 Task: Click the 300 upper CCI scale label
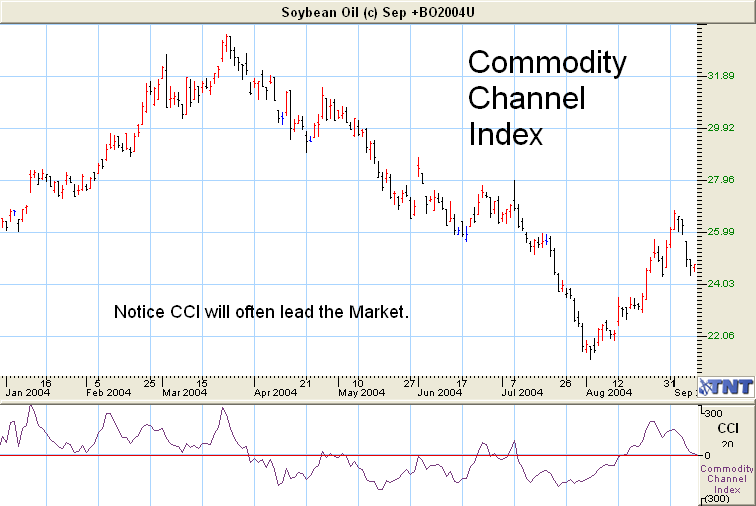pos(713,412)
